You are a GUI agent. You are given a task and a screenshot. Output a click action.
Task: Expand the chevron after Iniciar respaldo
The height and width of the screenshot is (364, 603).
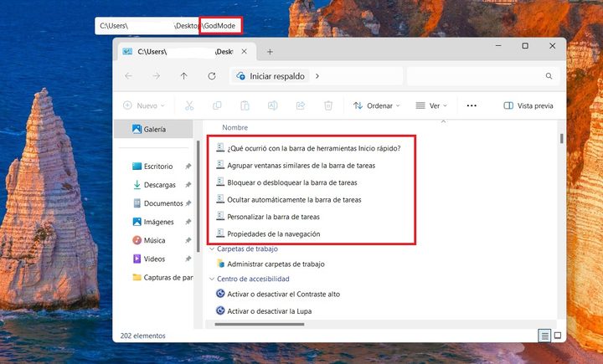(x=317, y=76)
